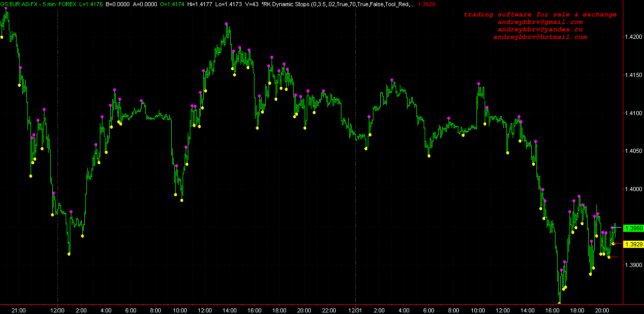Image resolution: width=644 pixels, height=314 pixels.
Task: Click the 21:00 time axis label
Action: pos(19,310)
